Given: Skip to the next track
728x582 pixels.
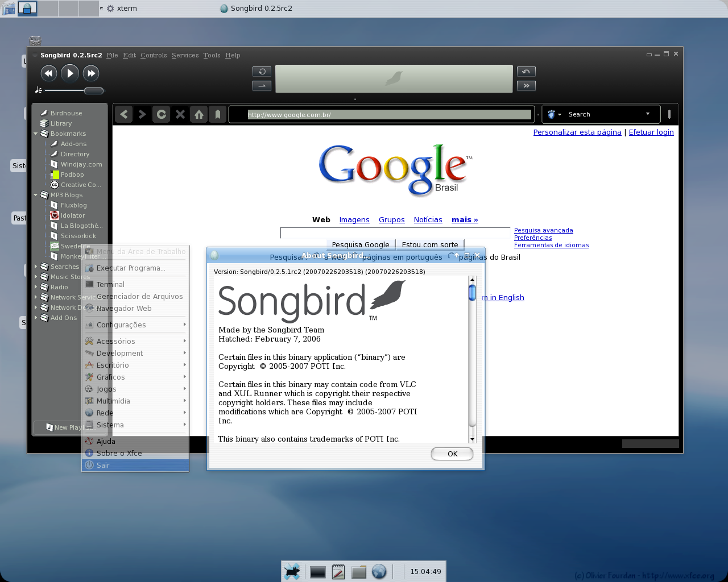Looking at the screenshot, I should click(x=91, y=73).
